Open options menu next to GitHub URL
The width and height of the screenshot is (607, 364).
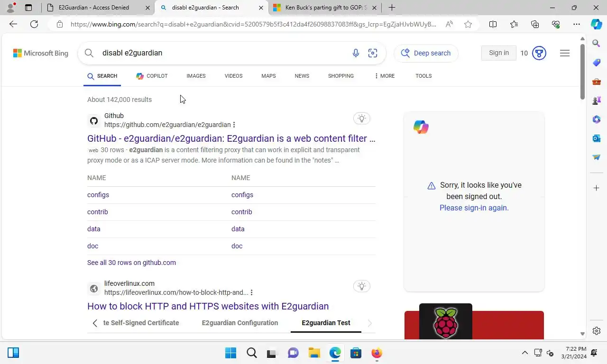coord(234,125)
